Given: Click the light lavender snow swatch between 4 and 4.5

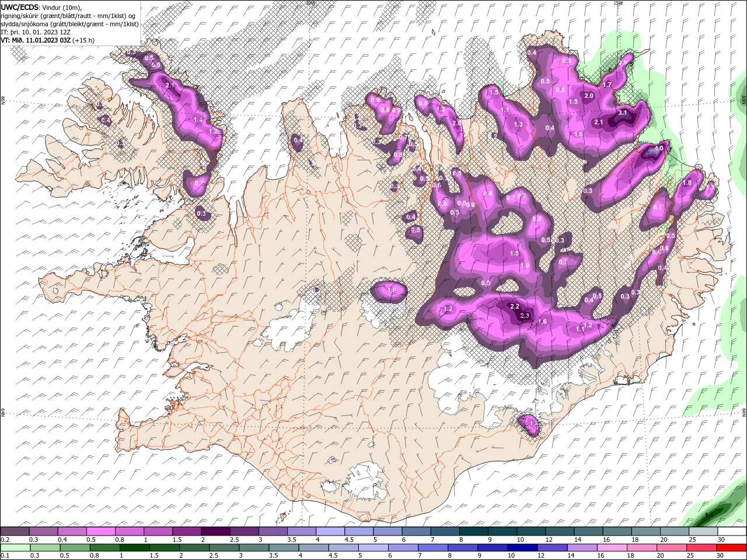Looking at the screenshot, I should [330, 531].
